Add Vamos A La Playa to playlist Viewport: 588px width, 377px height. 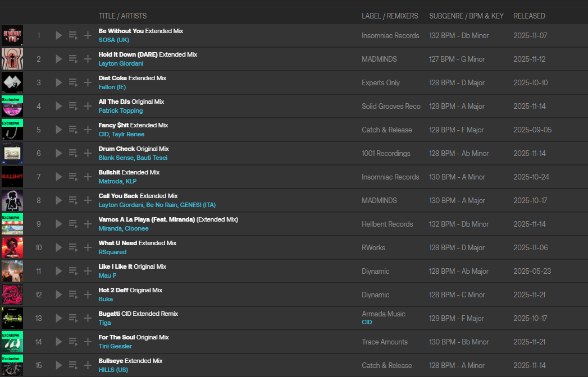point(88,224)
